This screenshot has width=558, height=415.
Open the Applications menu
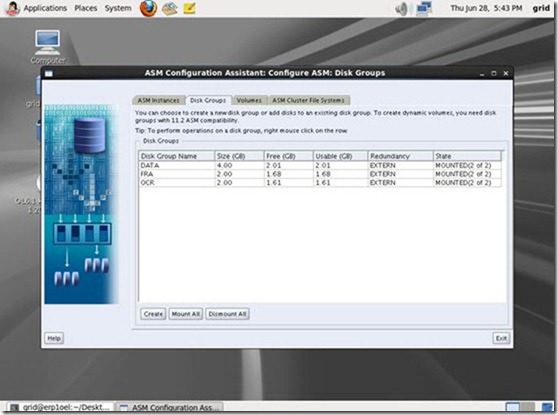point(45,8)
